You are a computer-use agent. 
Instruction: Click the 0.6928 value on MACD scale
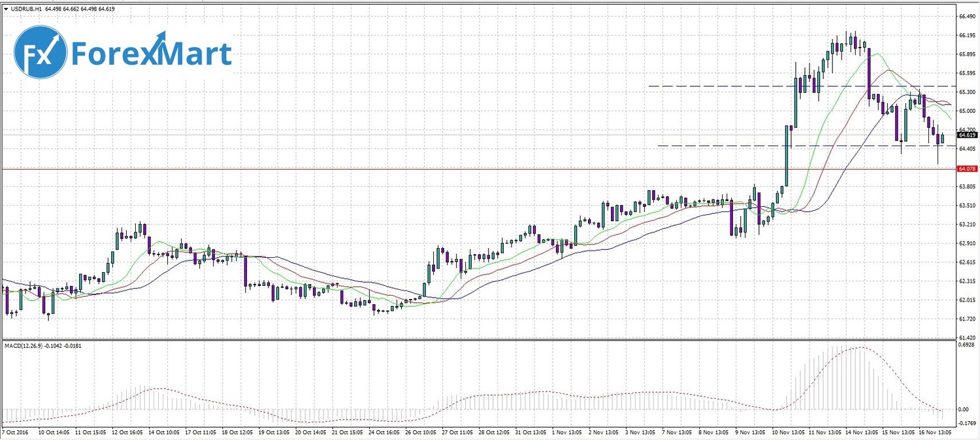click(x=967, y=344)
